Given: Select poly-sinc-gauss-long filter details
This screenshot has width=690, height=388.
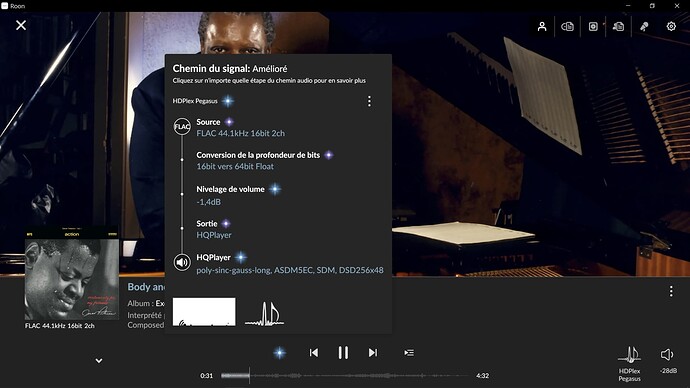Looking at the screenshot, I should pyautogui.click(x=290, y=270).
